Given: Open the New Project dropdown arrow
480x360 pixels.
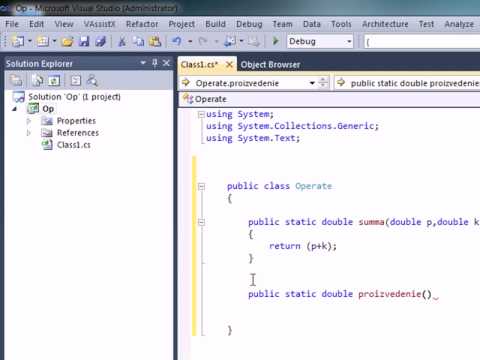Looking at the screenshot, I should click(30, 41).
